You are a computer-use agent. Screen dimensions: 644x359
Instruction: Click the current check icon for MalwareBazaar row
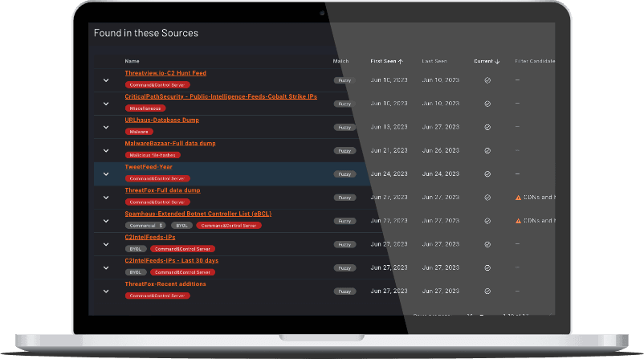[487, 151]
